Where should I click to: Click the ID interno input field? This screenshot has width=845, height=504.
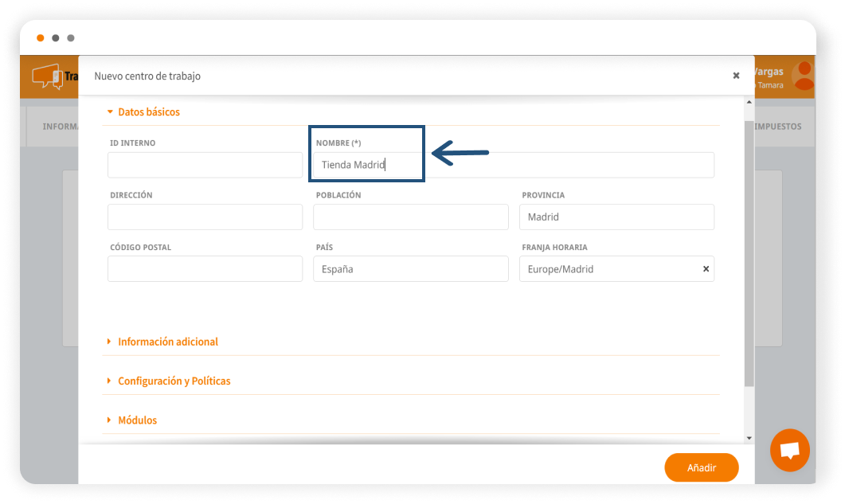205,165
